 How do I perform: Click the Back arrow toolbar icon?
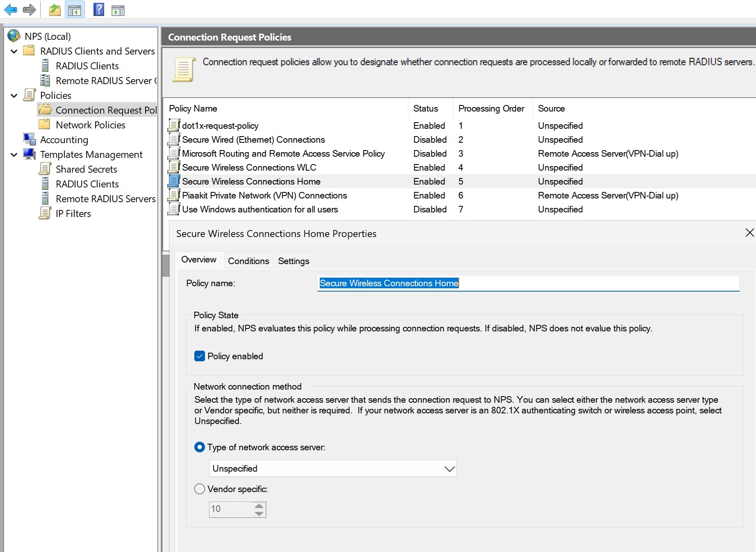click(11, 9)
